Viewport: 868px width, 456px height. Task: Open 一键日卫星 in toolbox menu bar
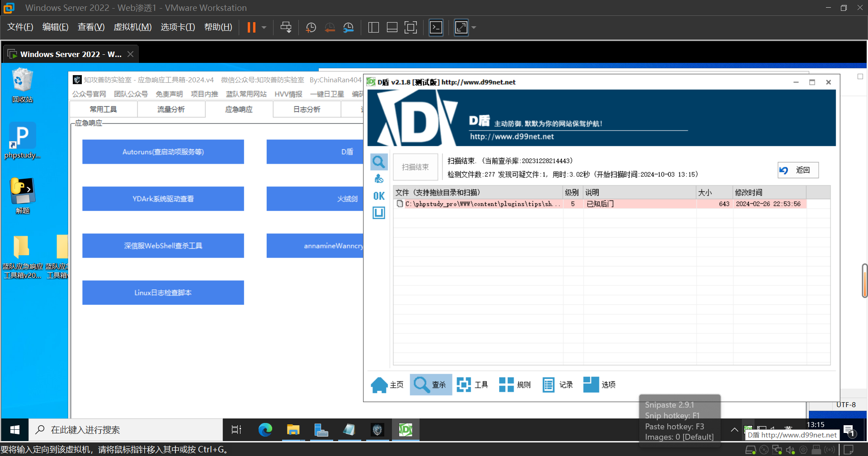[327, 94]
